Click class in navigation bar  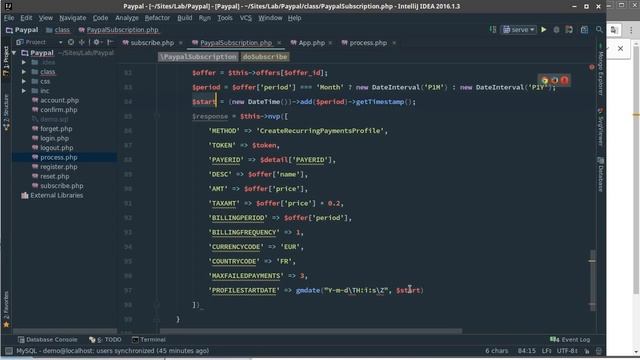tap(58, 30)
